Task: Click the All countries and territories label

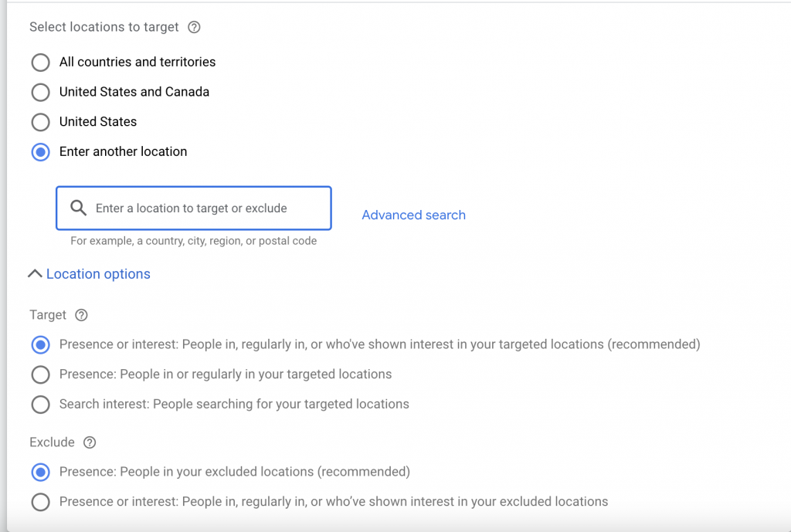Action: tap(137, 62)
